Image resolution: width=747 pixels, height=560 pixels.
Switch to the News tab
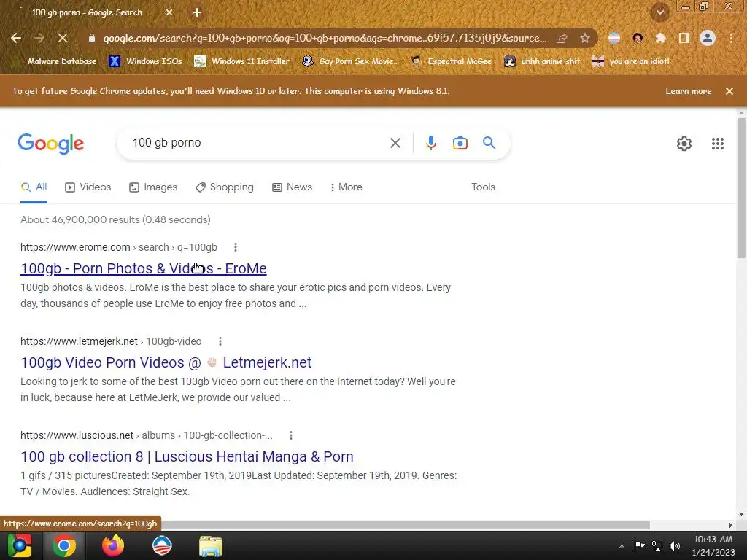pos(292,187)
